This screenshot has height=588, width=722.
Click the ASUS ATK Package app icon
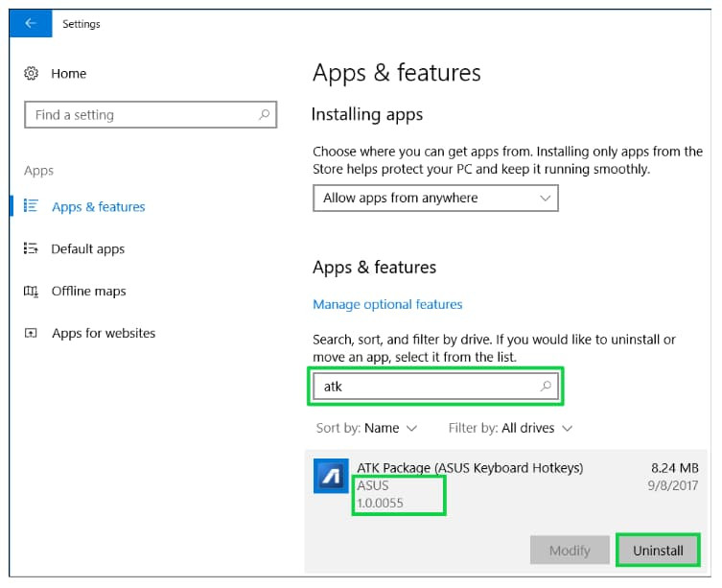pos(331,476)
